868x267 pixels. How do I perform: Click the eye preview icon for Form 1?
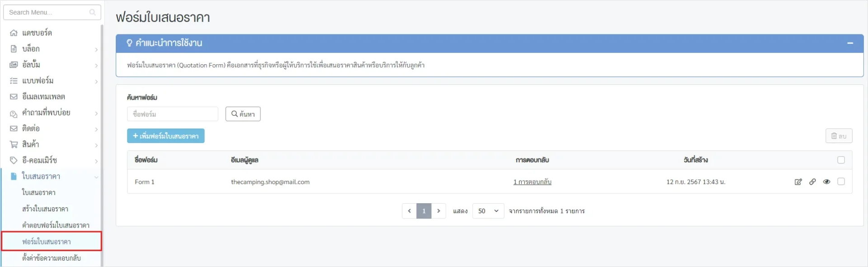(826, 182)
